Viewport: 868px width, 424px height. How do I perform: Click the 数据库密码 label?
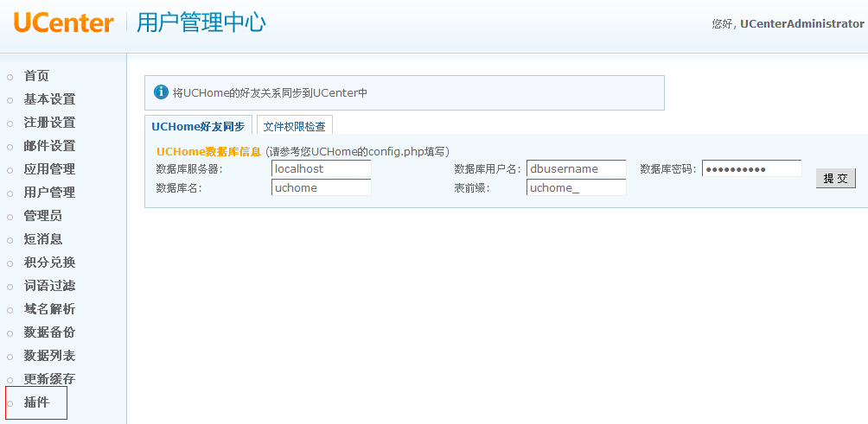click(668, 169)
